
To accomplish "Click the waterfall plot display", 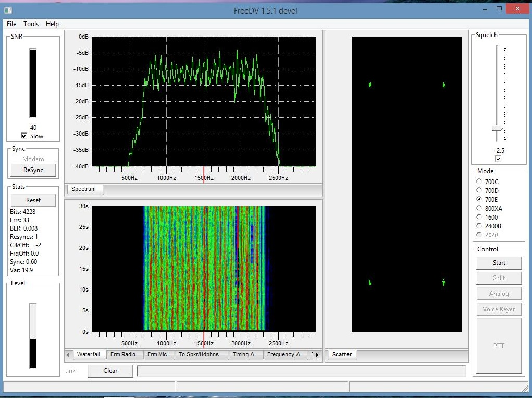I will click(x=204, y=269).
